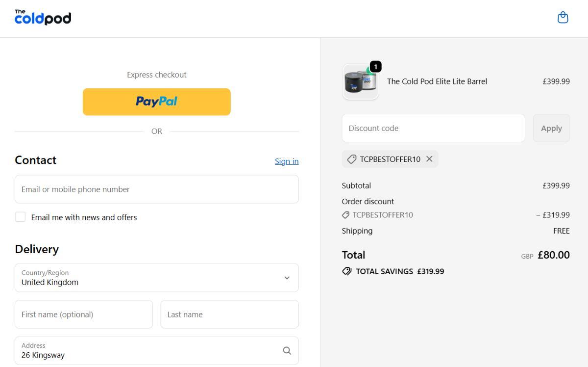Open the shopping bag cart icon

click(563, 18)
